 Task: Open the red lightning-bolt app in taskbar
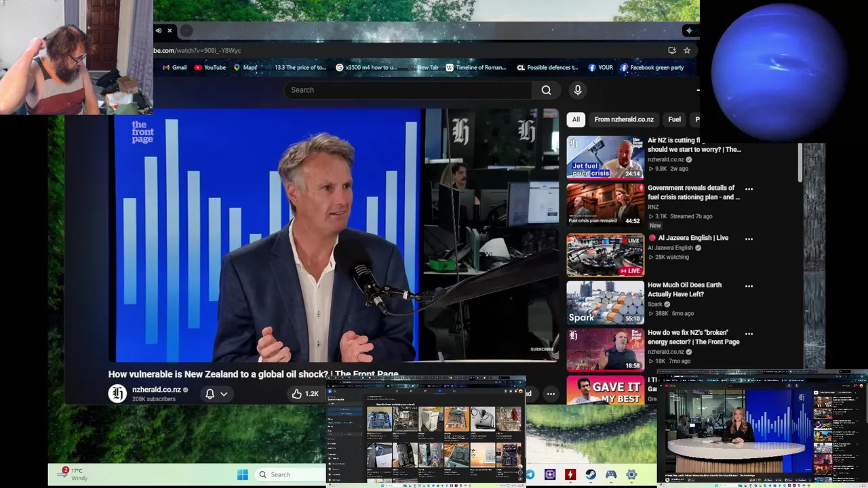pos(570,474)
